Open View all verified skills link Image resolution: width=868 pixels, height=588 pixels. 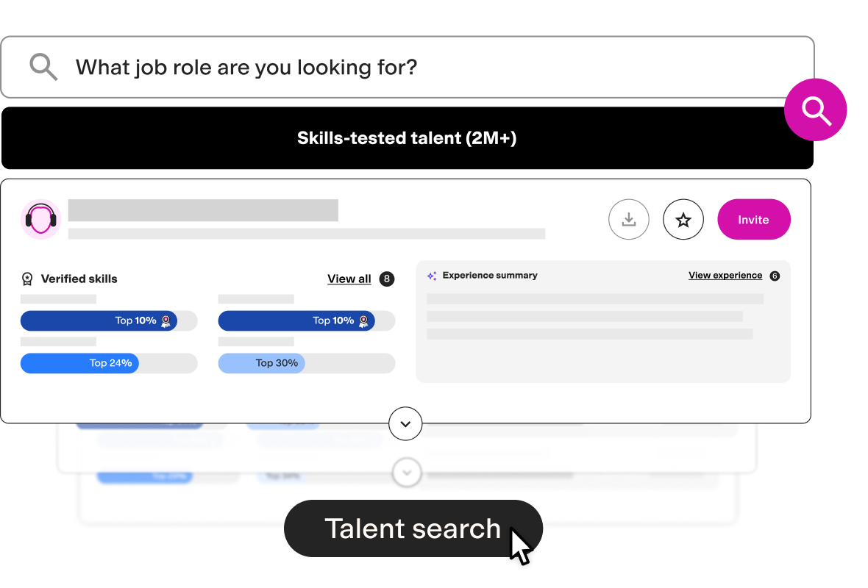click(x=349, y=279)
